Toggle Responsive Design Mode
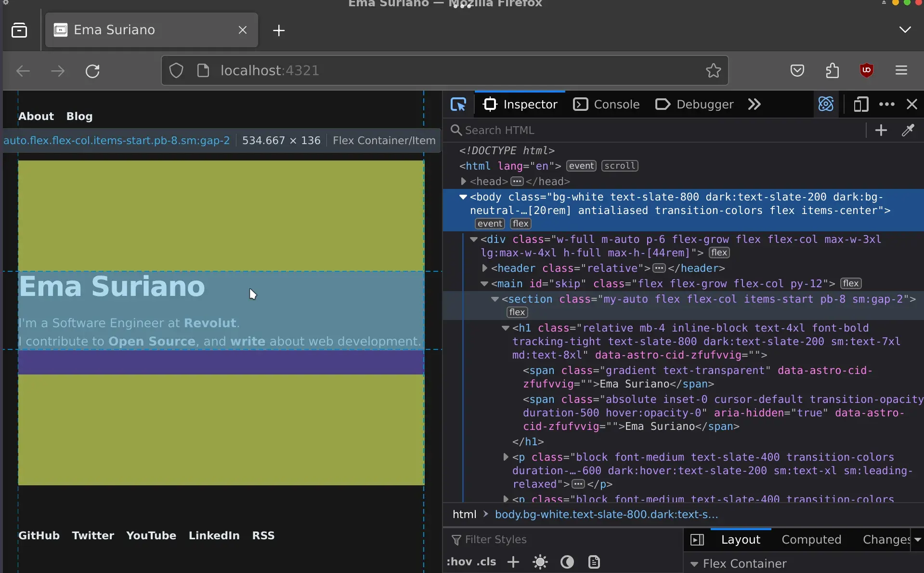The width and height of the screenshot is (924, 573). [861, 105]
